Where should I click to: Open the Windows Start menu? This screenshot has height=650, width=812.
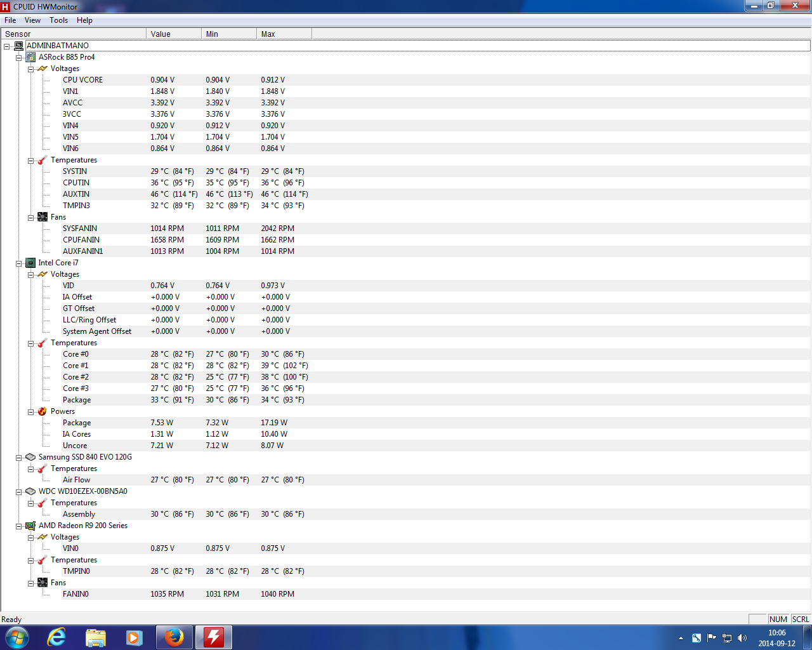click(x=16, y=637)
